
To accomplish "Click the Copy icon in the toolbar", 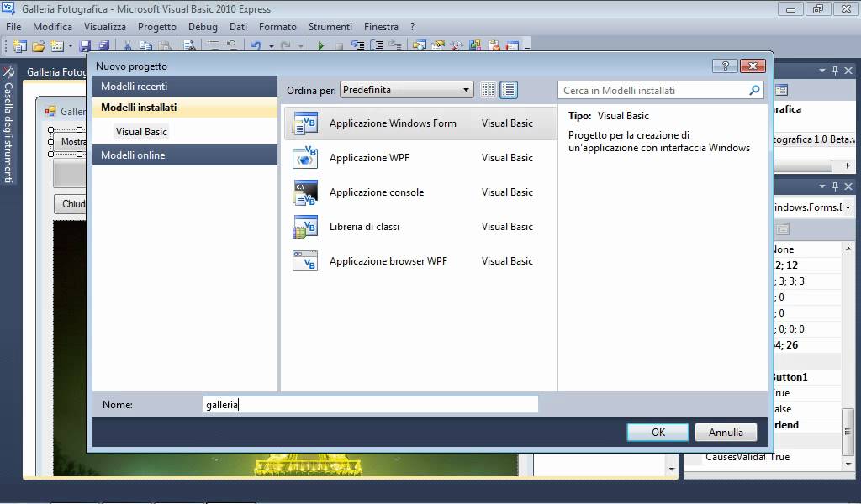I will (145, 46).
